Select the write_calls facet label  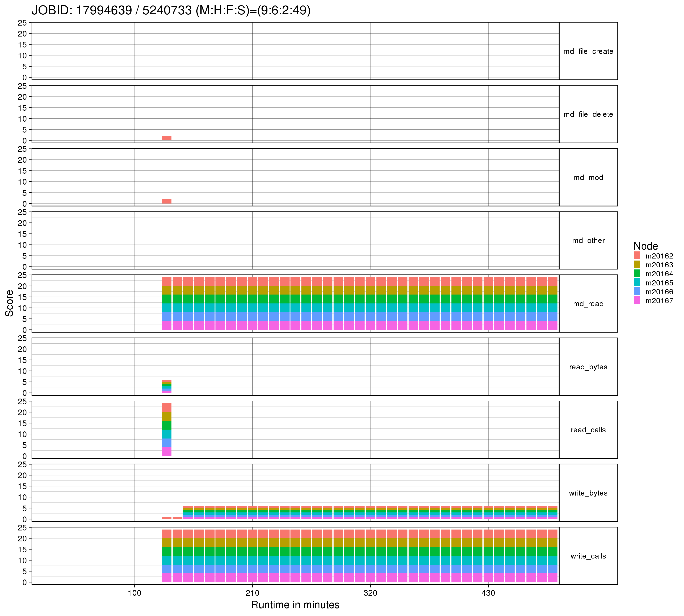tap(588, 556)
